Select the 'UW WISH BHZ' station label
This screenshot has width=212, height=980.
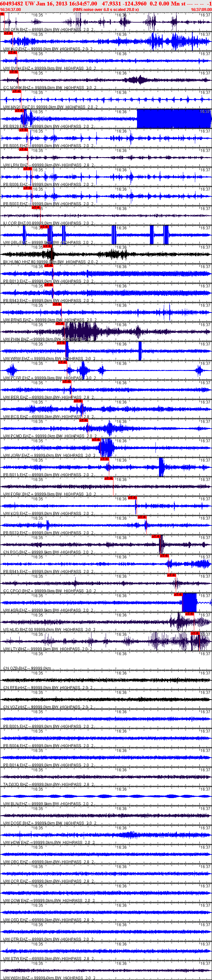tap(17, 978)
